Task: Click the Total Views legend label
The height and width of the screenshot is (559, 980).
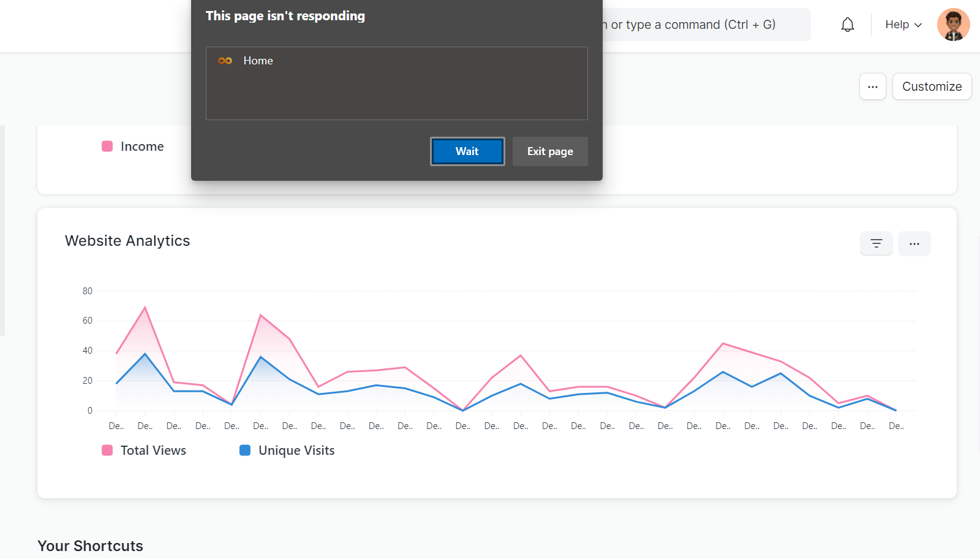Action: tap(153, 451)
